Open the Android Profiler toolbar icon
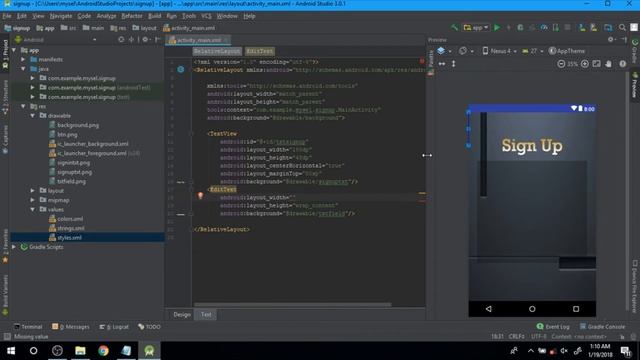This screenshot has height=360, width=640. [x=544, y=27]
